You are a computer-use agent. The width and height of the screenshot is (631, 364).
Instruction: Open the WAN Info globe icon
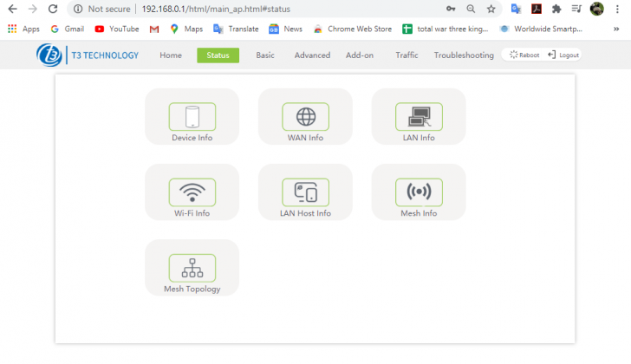pyautogui.click(x=305, y=117)
